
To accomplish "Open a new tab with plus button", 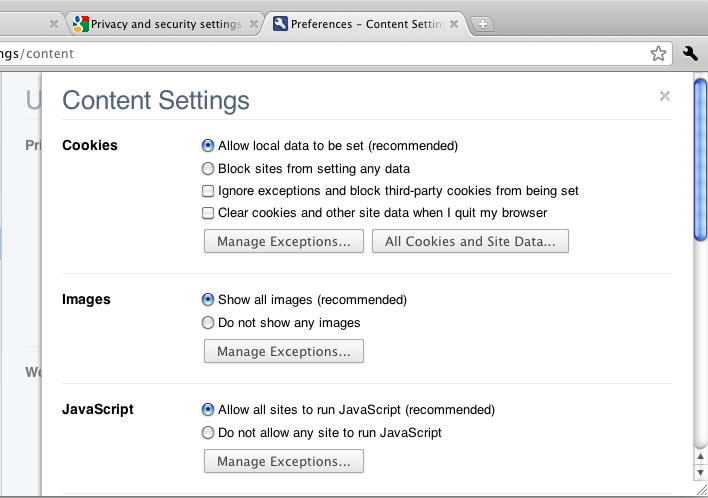I will (x=482, y=24).
